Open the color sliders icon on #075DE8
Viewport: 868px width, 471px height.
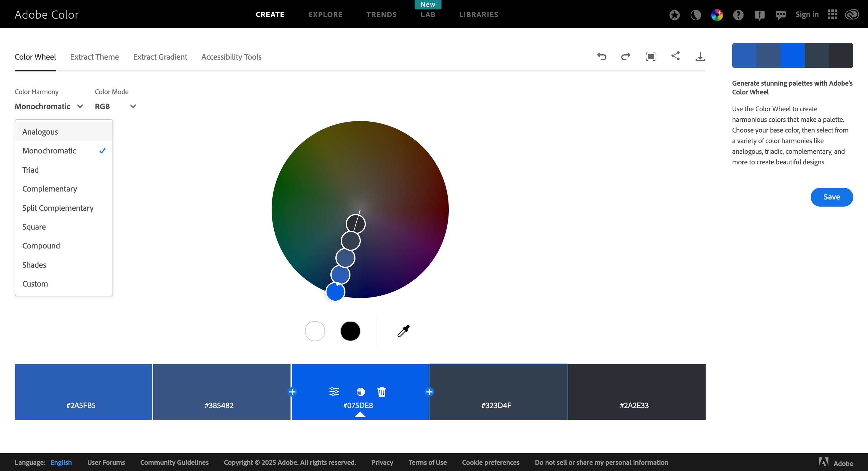(334, 392)
